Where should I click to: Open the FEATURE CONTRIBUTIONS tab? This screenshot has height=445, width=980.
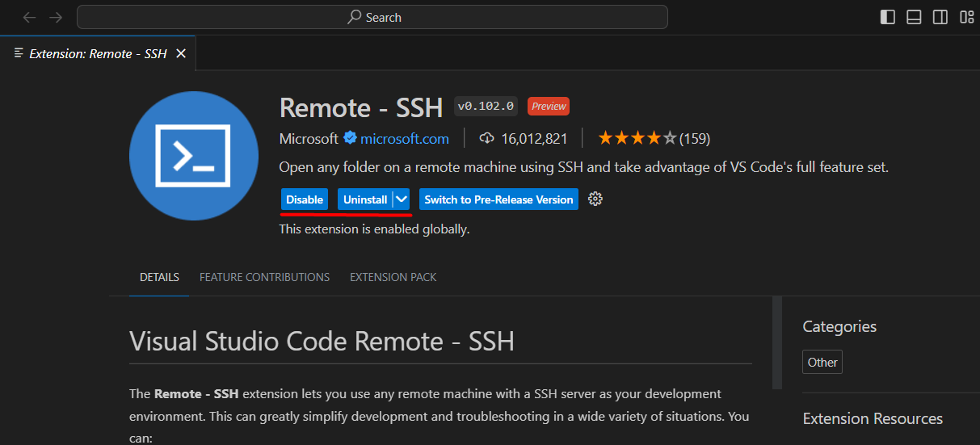264,277
